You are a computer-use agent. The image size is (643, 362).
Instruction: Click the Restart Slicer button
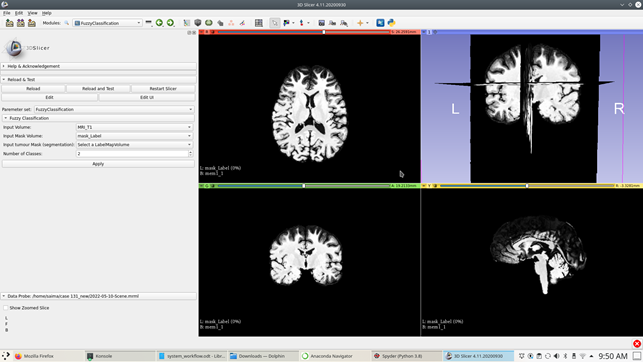pos(163,89)
